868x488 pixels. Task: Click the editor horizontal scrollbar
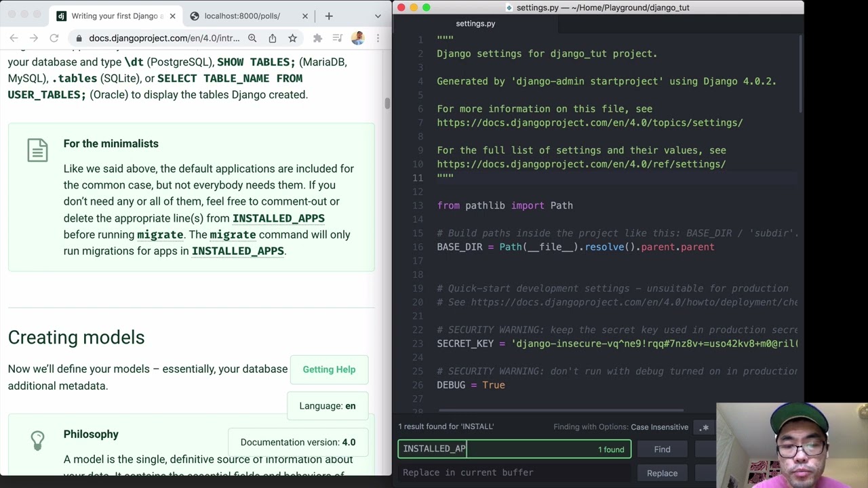561,410
